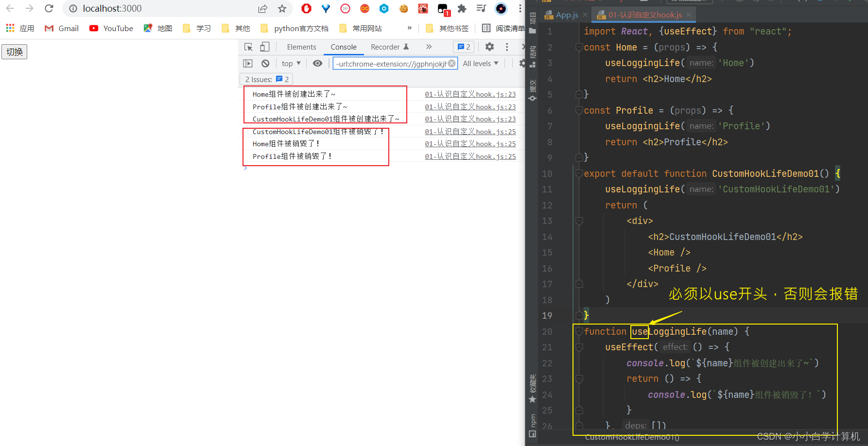Open the Chrome profile avatar

pyautogui.click(x=501, y=8)
